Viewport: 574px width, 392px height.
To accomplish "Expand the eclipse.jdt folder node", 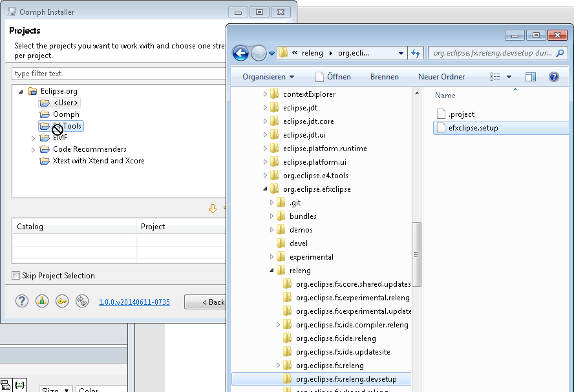I will pos(265,108).
